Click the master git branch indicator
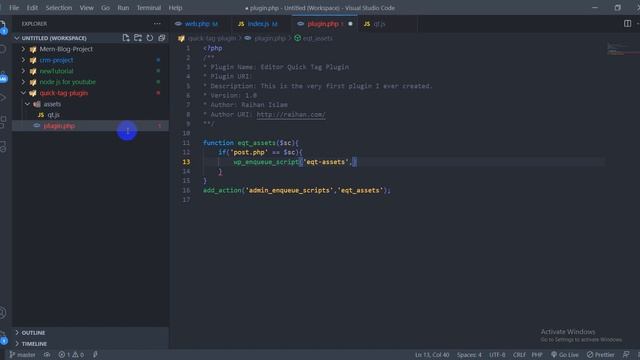Image resolution: width=640 pixels, height=360 pixels. [x=22, y=355]
